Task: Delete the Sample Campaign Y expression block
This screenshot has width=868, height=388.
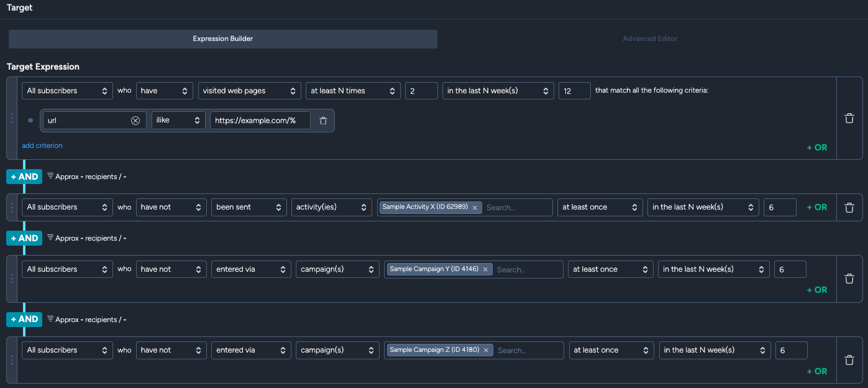Action: click(849, 279)
